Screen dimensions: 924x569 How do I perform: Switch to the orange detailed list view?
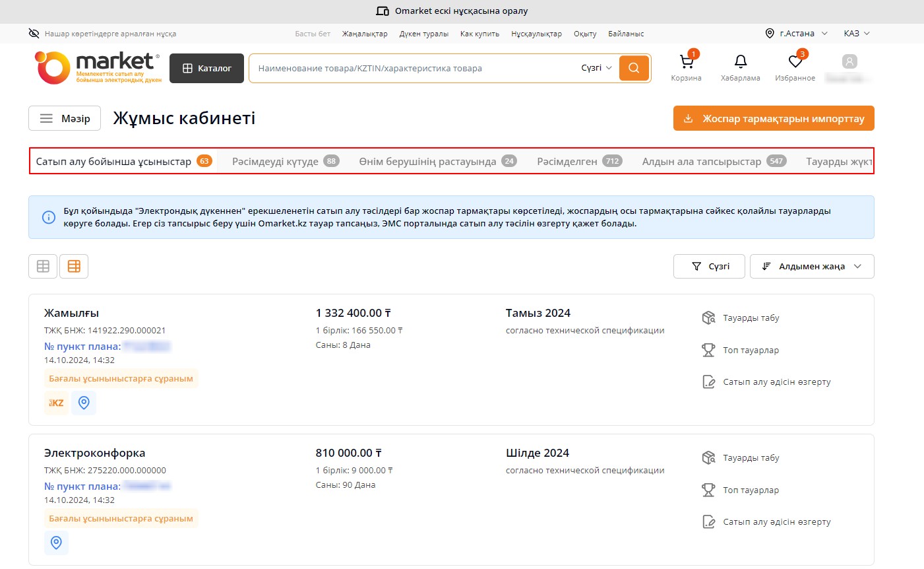[74, 266]
